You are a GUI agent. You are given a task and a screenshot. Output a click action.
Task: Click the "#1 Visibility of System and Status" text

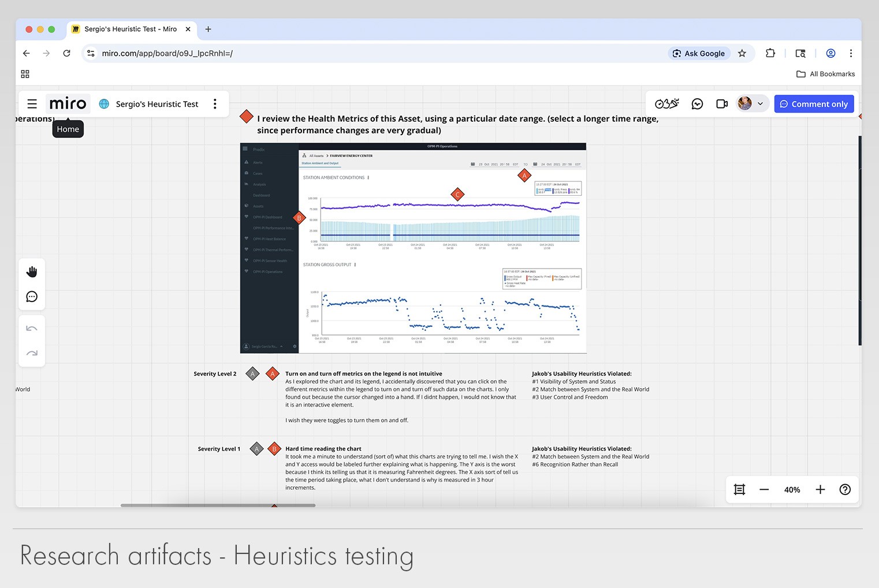pos(574,382)
